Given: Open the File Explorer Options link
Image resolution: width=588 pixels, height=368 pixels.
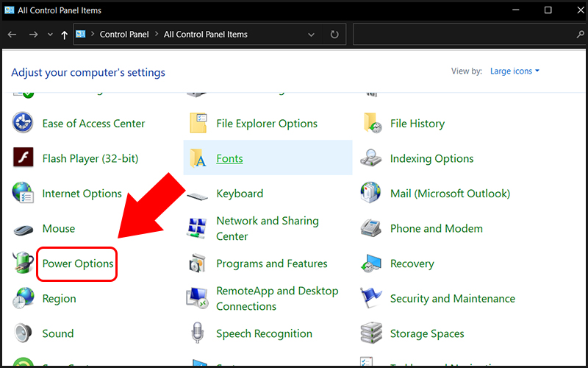Looking at the screenshot, I should (x=267, y=124).
